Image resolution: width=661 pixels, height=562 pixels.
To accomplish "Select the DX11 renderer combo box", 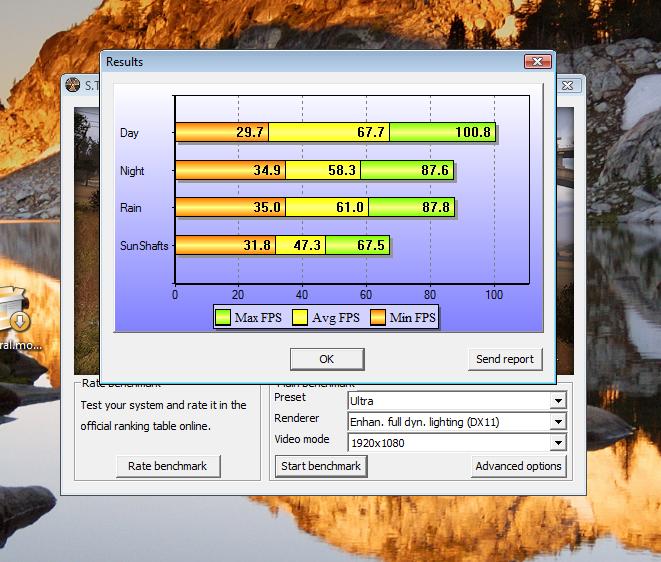I will 457,422.
